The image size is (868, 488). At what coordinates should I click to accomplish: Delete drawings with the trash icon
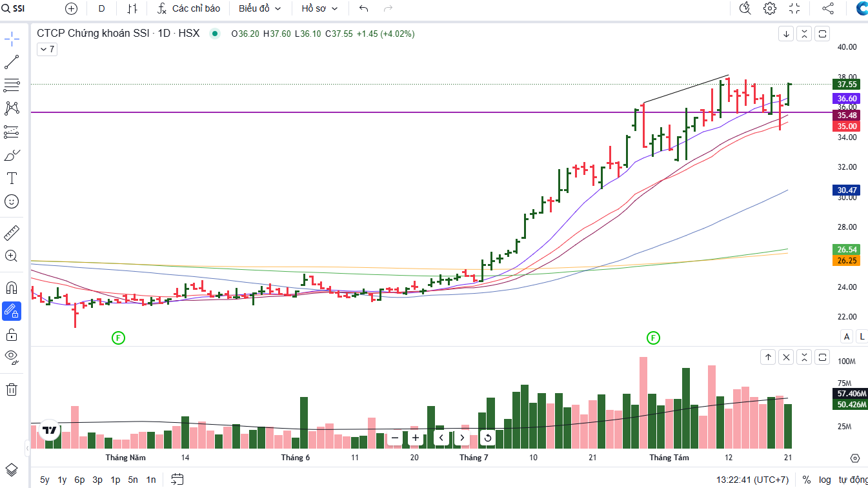tap(12, 389)
